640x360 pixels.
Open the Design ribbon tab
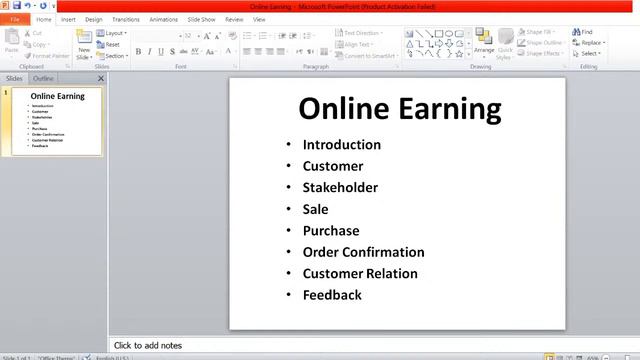click(93, 20)
